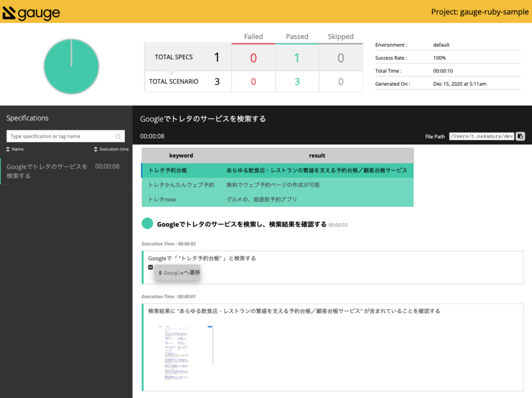Click the search magnifier icon
This screenshot has width=532, height=398.
[x=118, y=137]
